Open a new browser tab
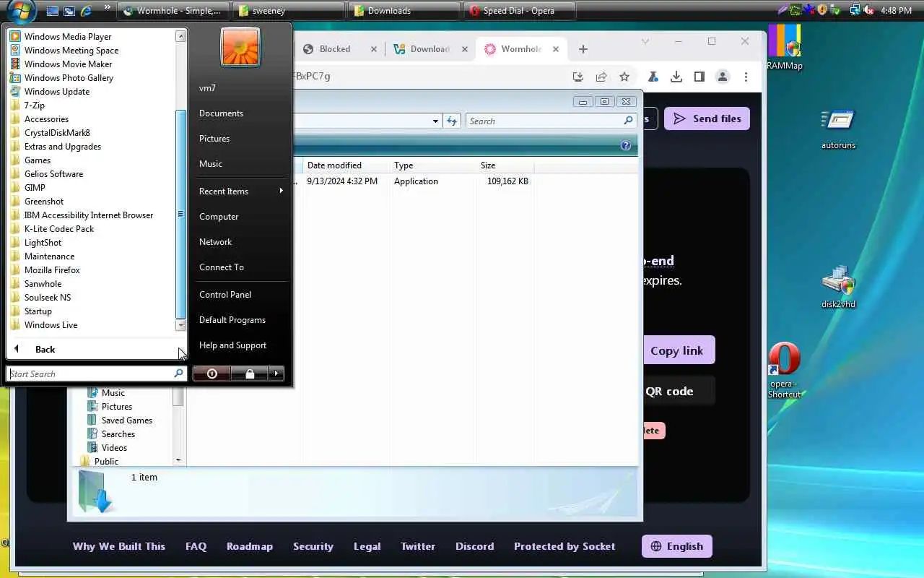The width and height of the screenshot is (924, 578). pyautogui.click(x=583, y=49)
